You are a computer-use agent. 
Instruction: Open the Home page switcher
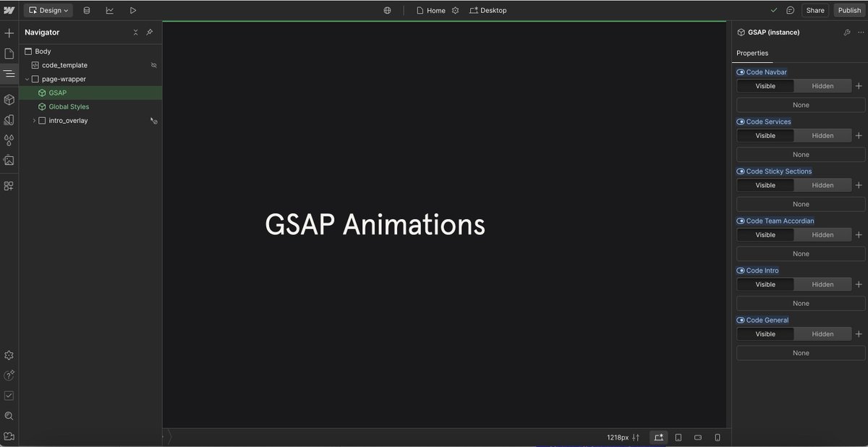[431, 10]
